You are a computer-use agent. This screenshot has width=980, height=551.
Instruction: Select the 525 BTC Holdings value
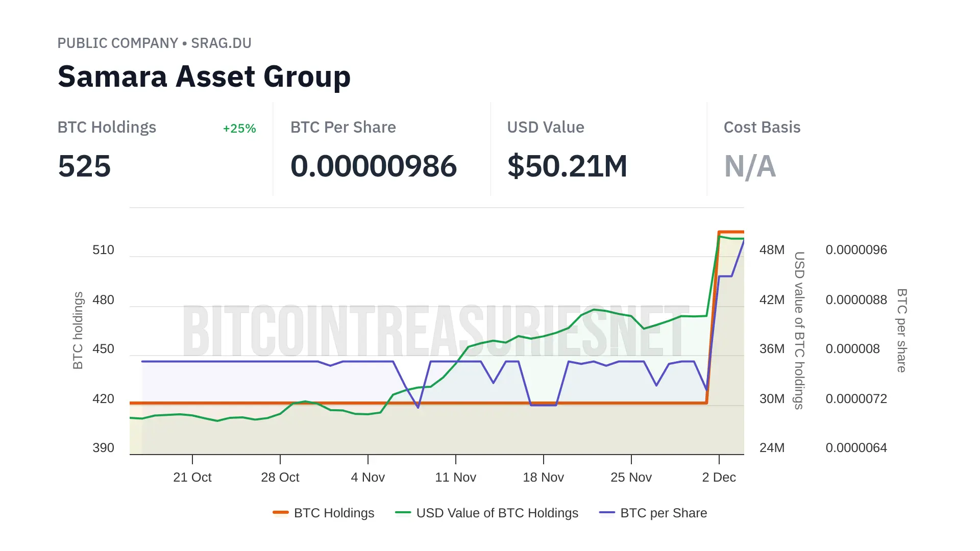(x=85, y=166)
